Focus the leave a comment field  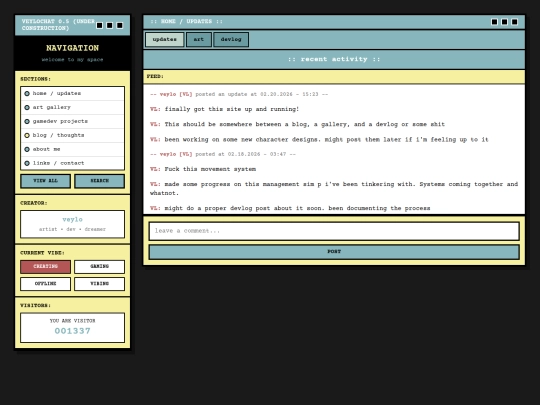pyautogui.click(x=334, y=231)
